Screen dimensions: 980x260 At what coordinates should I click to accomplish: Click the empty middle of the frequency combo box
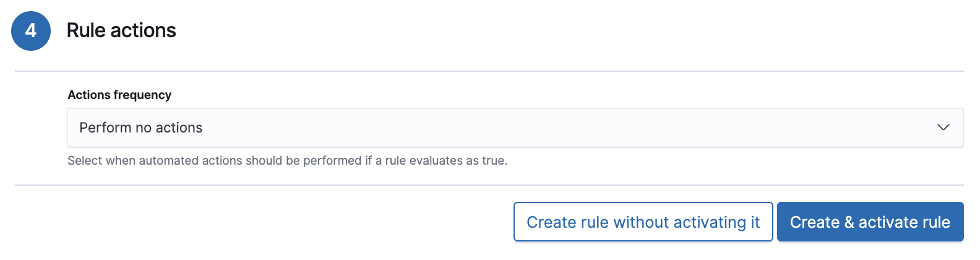click(x=557, y=128)
